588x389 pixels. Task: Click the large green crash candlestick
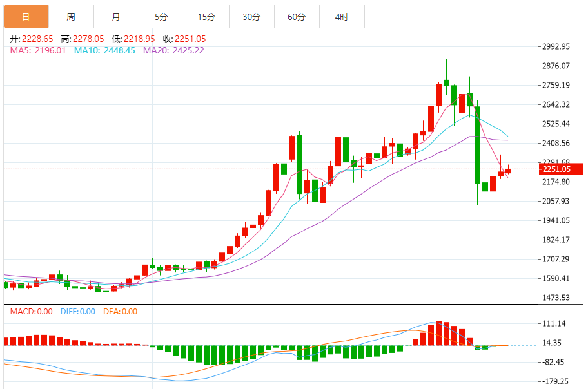click(x=477, y=145)
